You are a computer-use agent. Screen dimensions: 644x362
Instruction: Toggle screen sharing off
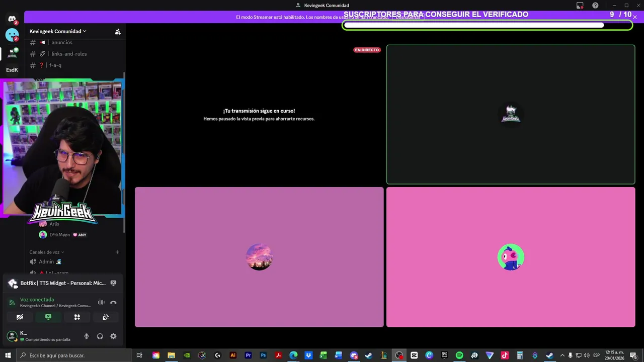(x=48, y=317)
